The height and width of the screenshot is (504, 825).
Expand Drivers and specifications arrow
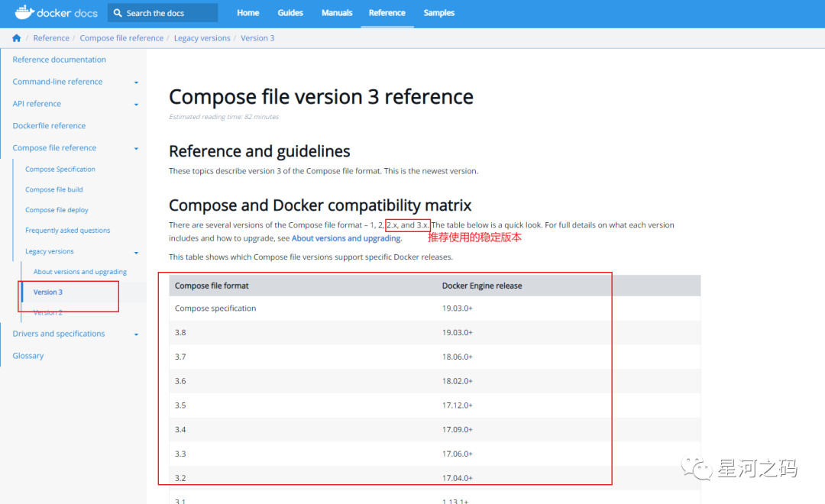136,334
